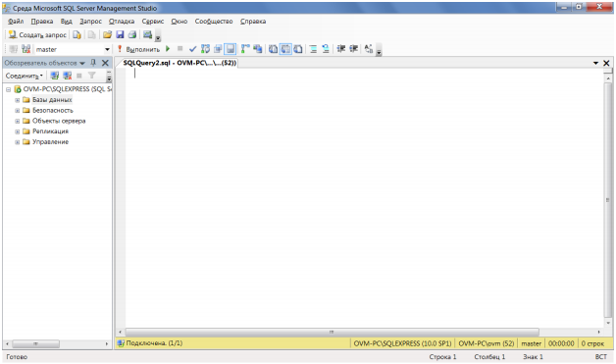The height and width of the screenshot is (364, 616).
Task: Click the printer/save-all icon in the top toolbar
Action: (132, 35)
